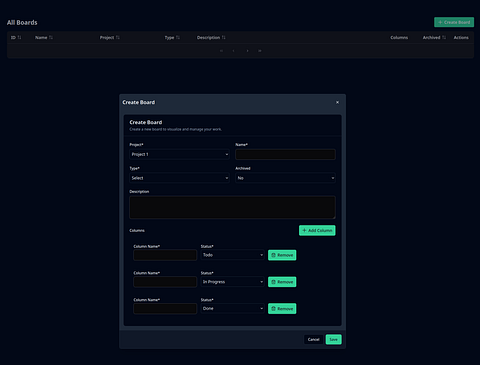Viewport: 480px width, 365px height.
Task: Cancel the board creation
Action: [313, 339]
